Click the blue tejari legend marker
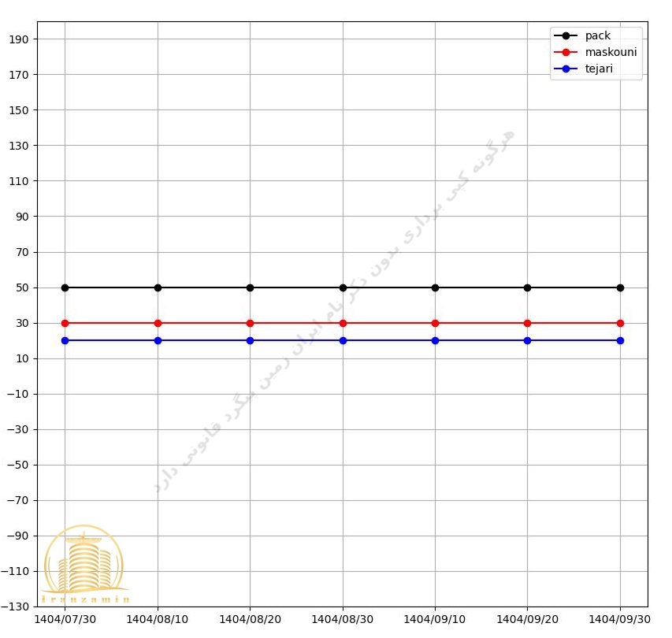The width and height of the screenshot is (672, 638). (x=566, y=69)
